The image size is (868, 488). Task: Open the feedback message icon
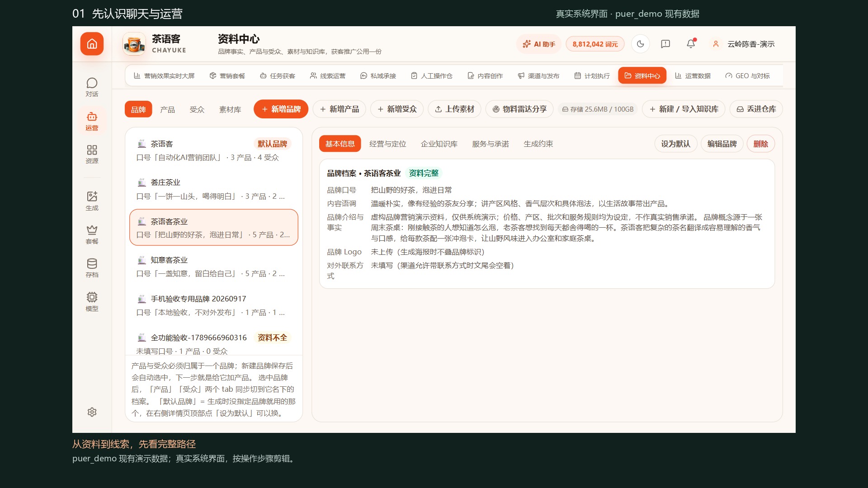(x=665, y=44)
